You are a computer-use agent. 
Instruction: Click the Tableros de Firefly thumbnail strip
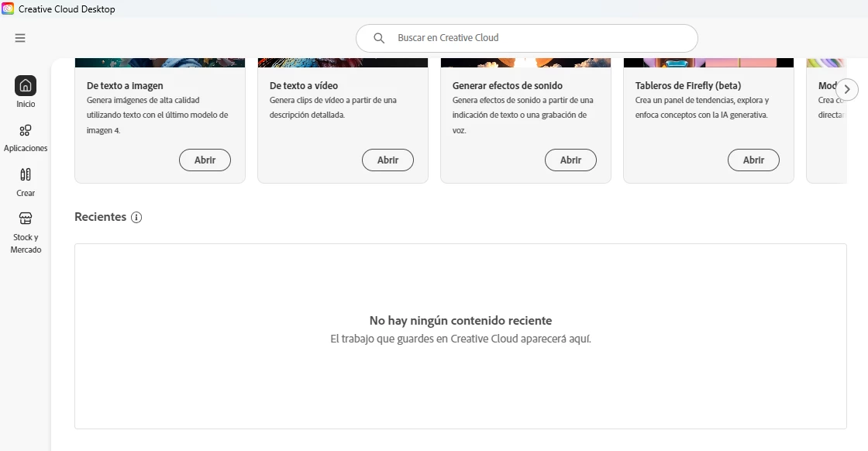[708, 63]
